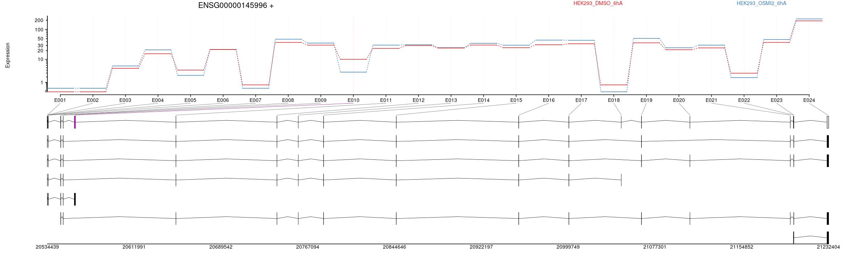Click exon label E018

614,100
